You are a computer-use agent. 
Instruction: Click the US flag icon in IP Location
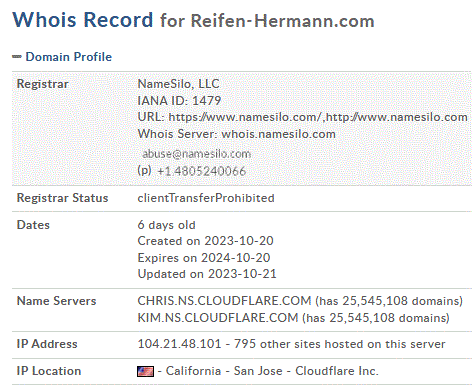145,371
